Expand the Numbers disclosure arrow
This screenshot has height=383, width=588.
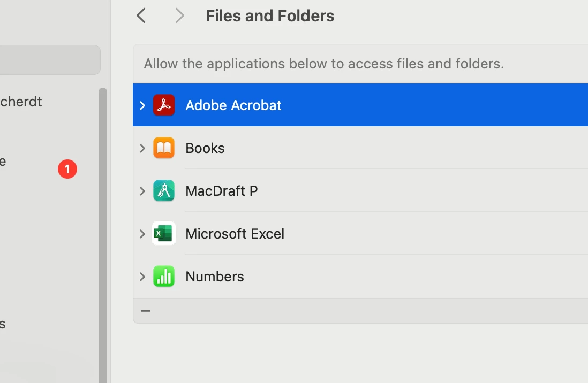(142, 277)
